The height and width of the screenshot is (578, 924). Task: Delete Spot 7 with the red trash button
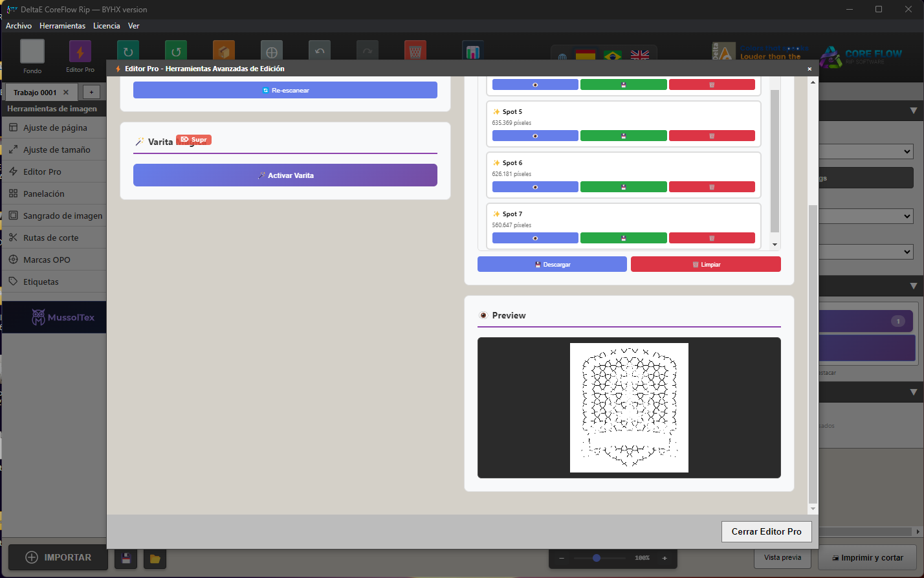[x=712, y=238]
